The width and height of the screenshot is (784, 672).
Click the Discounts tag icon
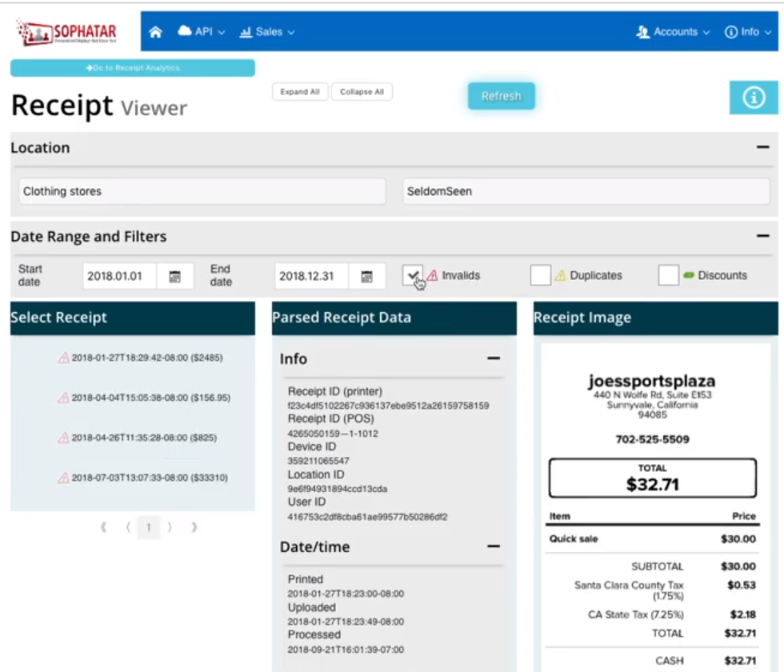coord(690,274)
